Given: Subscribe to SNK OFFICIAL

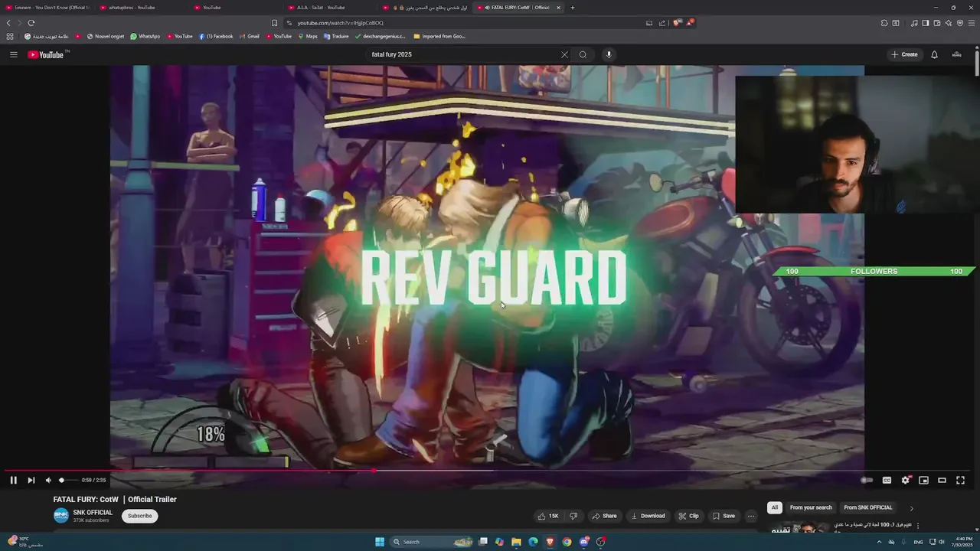Looking at the screenshot, I should point(139,516).
